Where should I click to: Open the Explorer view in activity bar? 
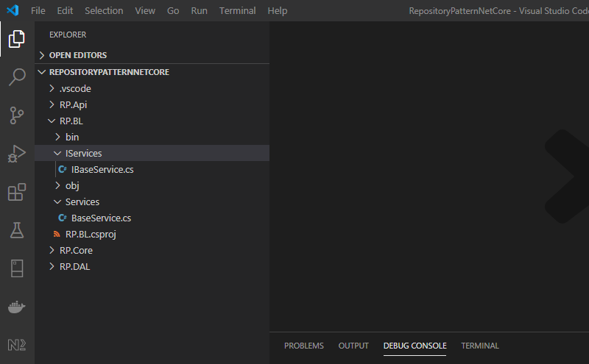tap(16, 39)
